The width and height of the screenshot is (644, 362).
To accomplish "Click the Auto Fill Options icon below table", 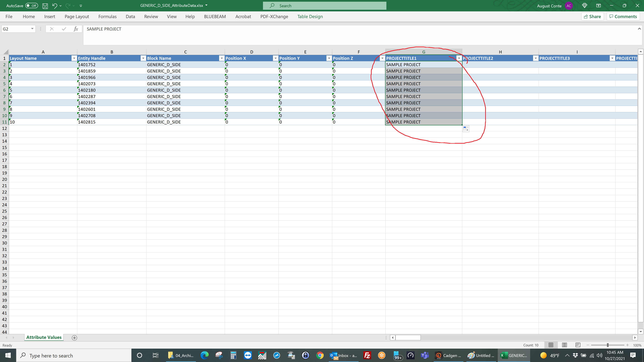I will pyautogui.click(x=466, y=129).
